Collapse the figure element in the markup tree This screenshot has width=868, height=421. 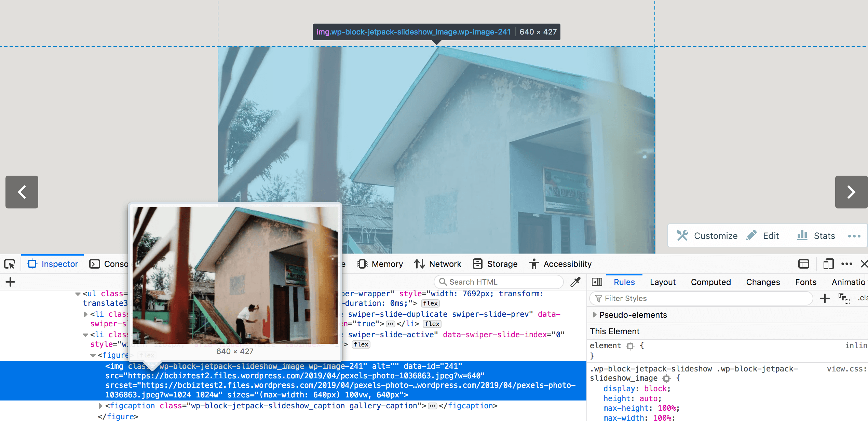pyautogui.click(x=93, y=355)
